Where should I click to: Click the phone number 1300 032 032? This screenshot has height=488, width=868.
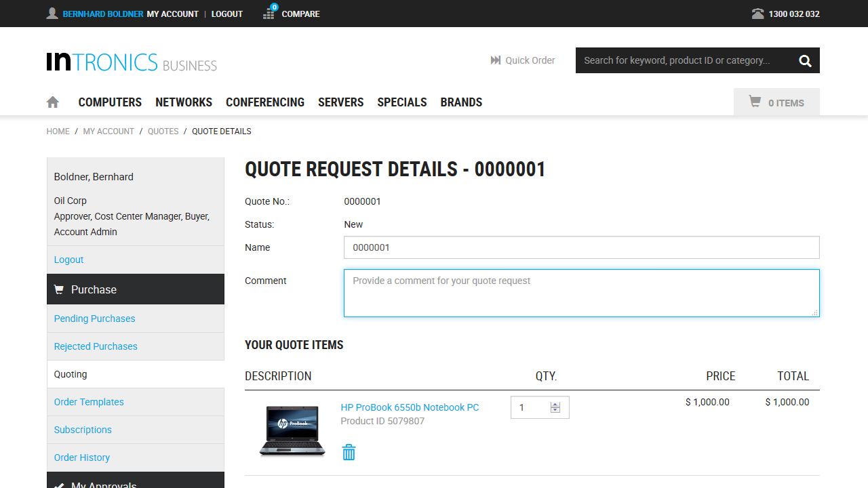click(794, 14)
